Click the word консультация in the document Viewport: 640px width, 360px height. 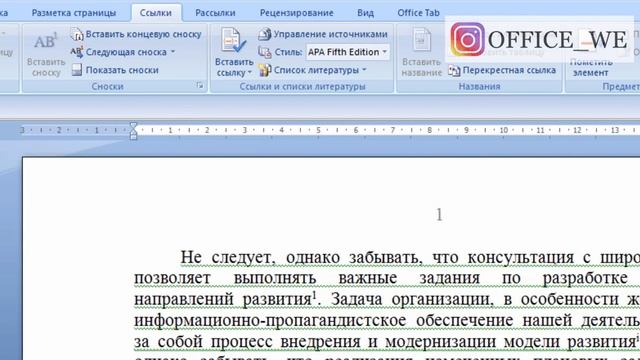520,258
